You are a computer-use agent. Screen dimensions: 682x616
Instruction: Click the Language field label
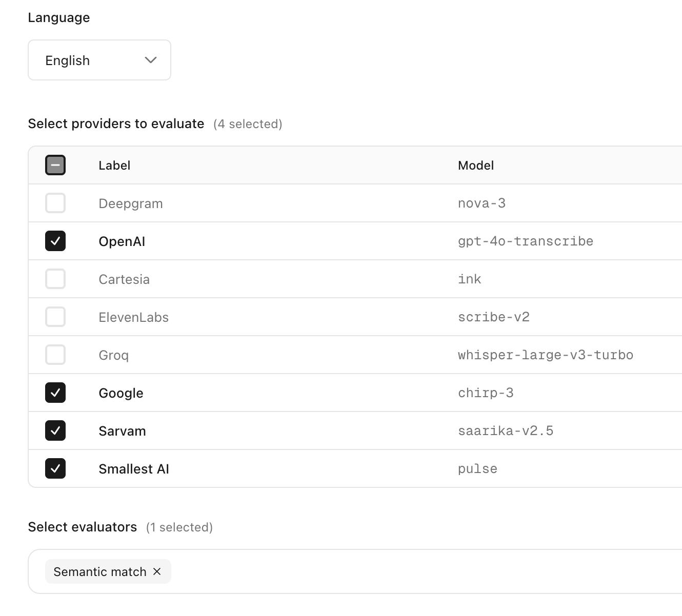click(59, 18)
